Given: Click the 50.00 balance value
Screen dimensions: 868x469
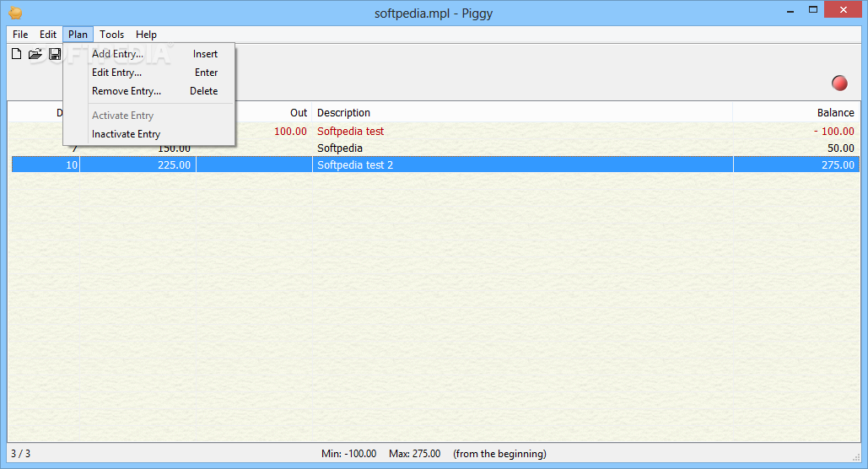Looking at the screenshot, I should 841,148.
